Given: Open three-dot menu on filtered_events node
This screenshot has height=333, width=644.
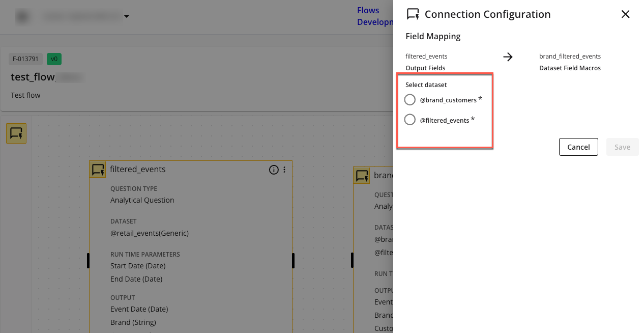Looking at the screenshot, I should click(x=284, y=170).
